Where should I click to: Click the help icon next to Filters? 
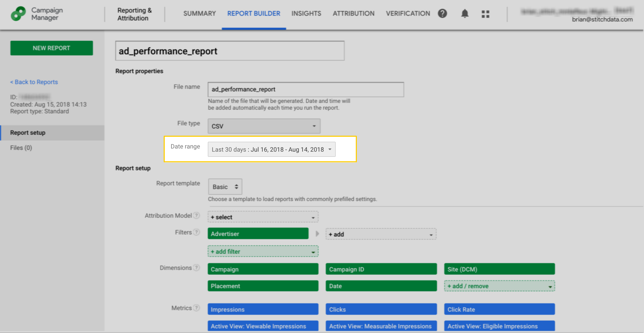(197, 232)
